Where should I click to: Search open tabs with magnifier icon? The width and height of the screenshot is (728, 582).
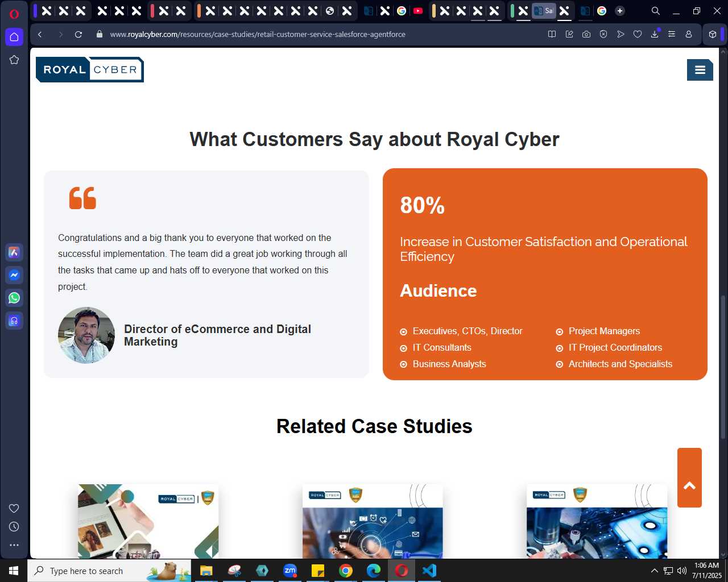(x=656, y=11)
